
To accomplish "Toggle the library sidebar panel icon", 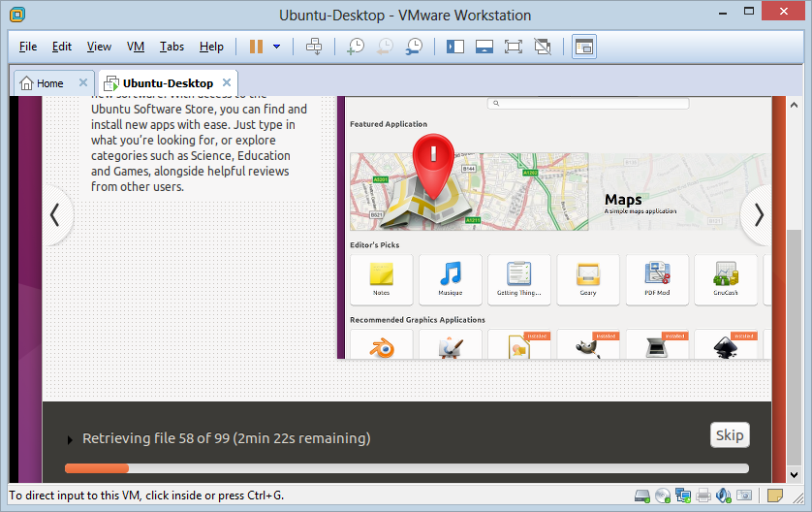I will [455, 47].
